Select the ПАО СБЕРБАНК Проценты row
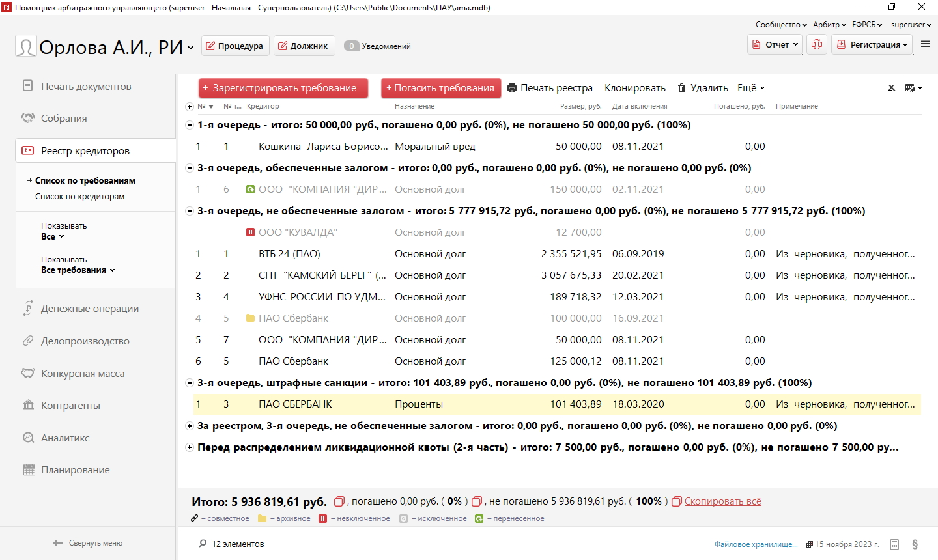 click(x=557, y=404)
